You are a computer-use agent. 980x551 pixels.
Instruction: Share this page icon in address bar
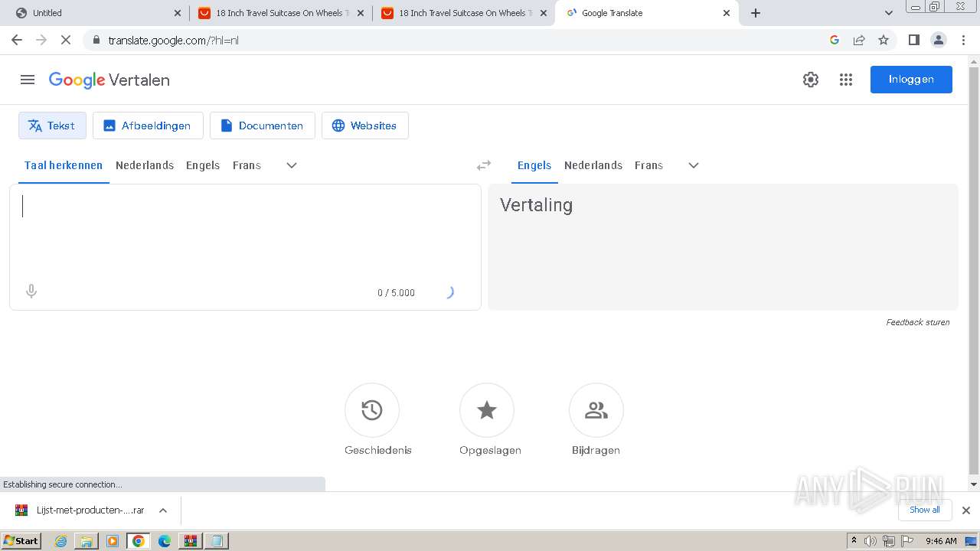(x=859, y=40)
